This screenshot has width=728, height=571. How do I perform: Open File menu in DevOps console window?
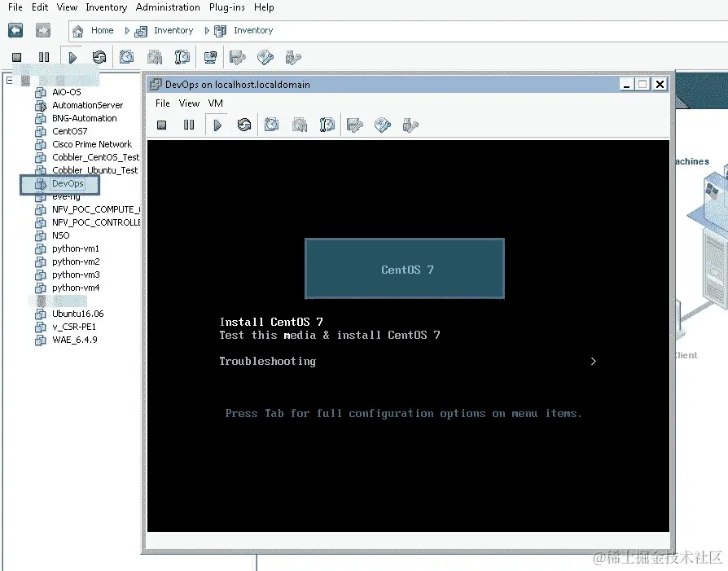coord(163,103)
